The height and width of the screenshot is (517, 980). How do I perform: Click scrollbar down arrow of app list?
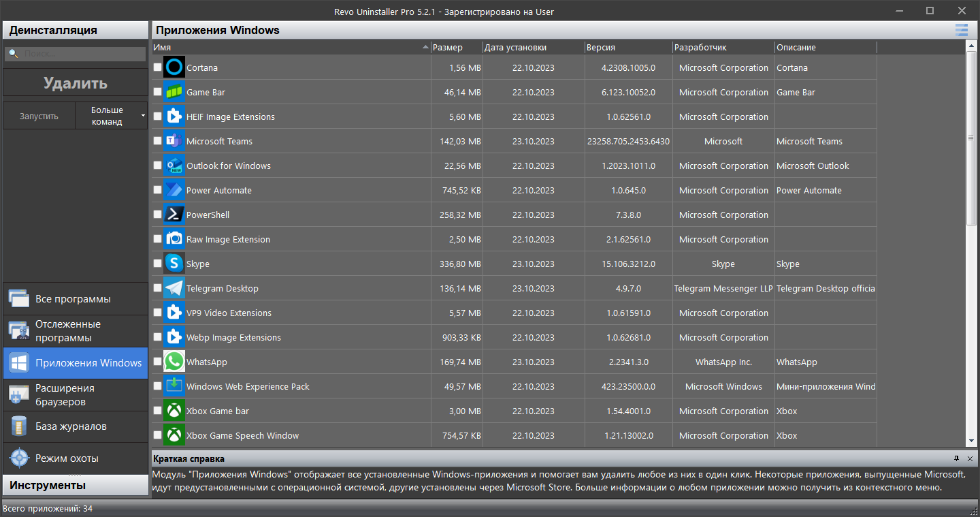[972, 443]
